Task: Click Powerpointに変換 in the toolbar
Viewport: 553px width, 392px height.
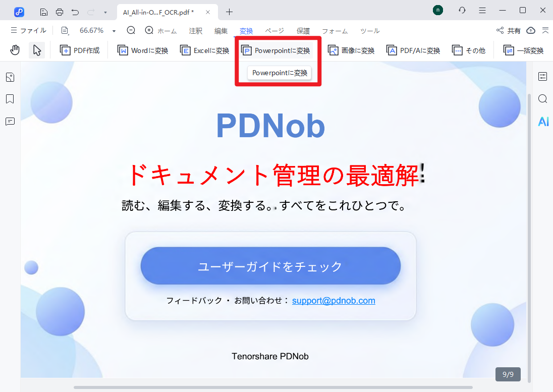Action: (x=276, y=50)
